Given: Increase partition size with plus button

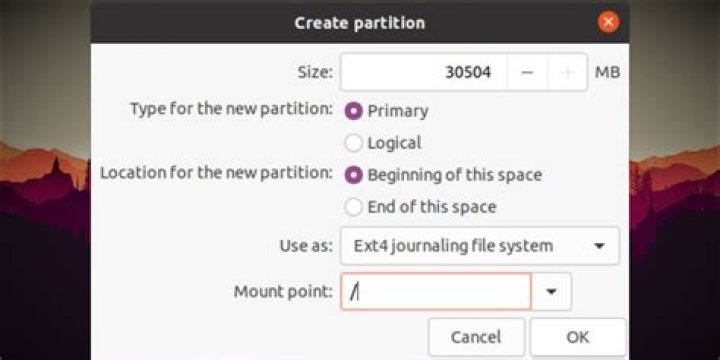Looking at the screenshot, I should tap(568, 73).
